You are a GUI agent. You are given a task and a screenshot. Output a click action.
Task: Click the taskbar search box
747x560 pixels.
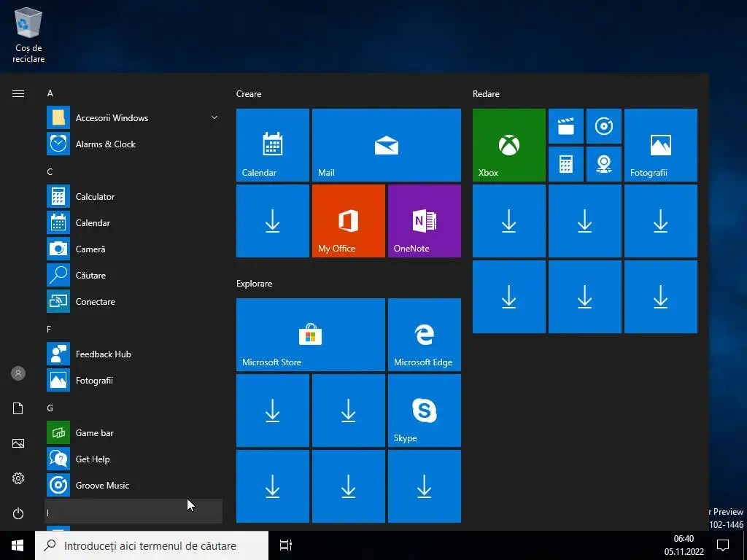[152, 545]
